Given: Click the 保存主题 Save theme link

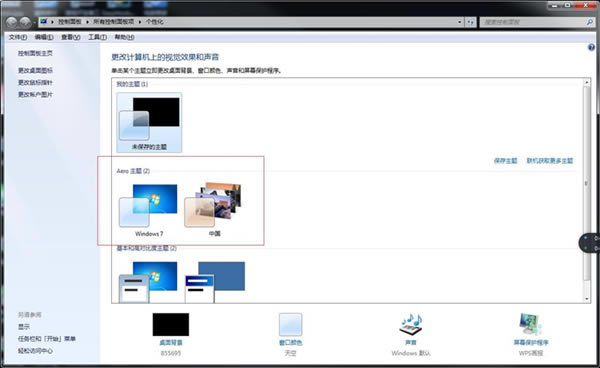Looking at the screenshot, I should (505, 161).
